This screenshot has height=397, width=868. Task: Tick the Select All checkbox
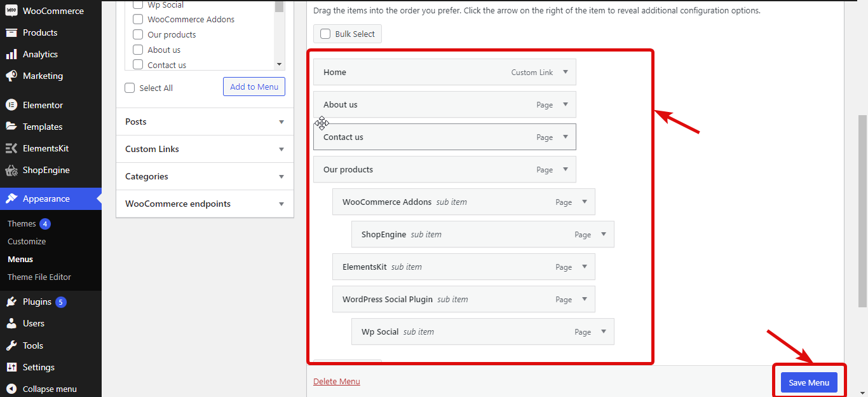point(130,88)
